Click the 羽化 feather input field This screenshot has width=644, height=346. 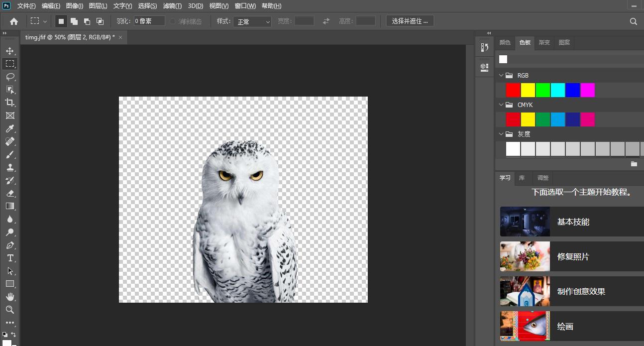[149, 21]
